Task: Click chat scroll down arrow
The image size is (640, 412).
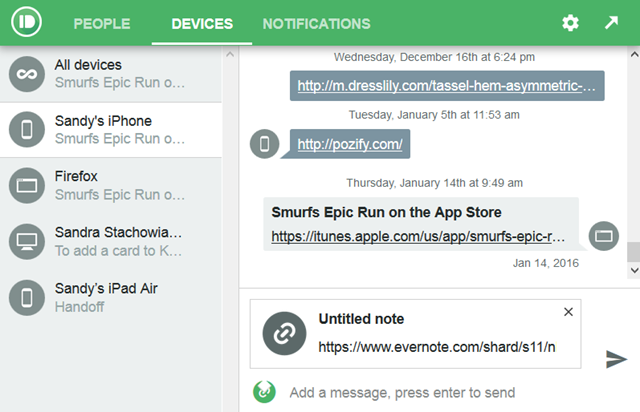Action: (x=634, y=270)
